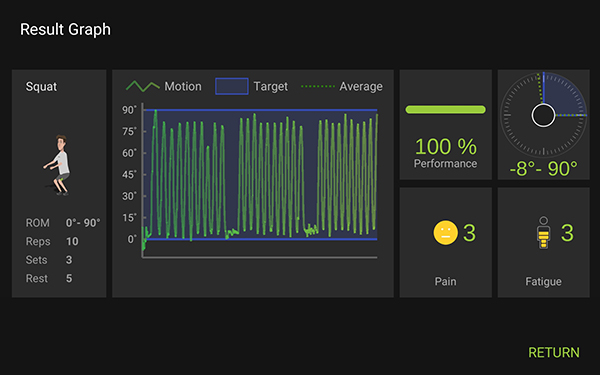
Task: Click the Squat exercise title
Action: pos(41,87)
